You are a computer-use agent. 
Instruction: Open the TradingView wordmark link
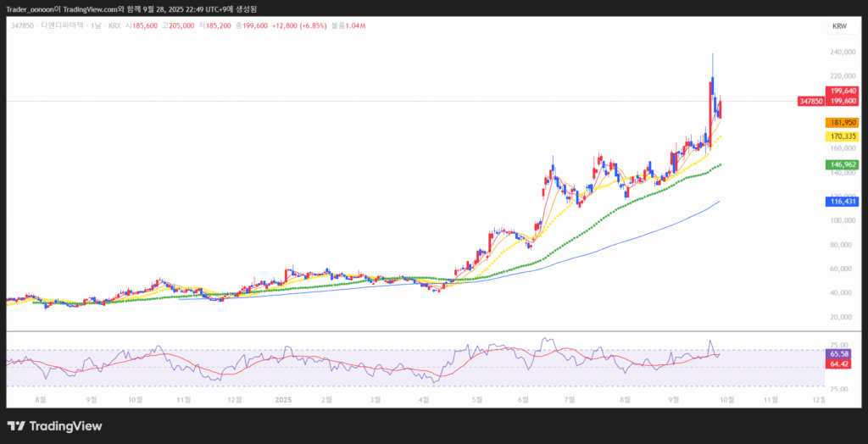65,426
